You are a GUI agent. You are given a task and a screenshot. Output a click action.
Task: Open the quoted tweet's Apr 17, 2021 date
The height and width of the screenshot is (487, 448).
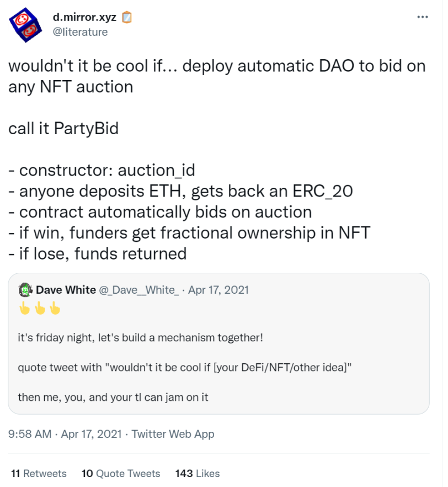[x=218, y=290]
